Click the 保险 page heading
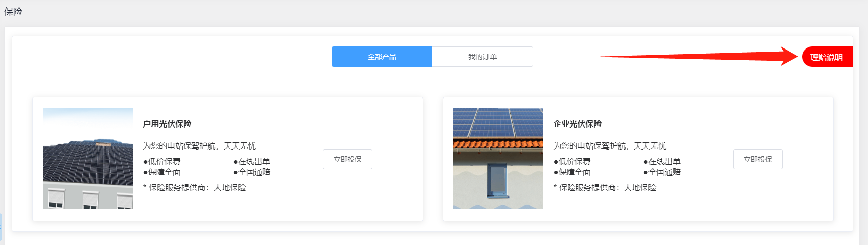868x245 pixels. coord(13,11)
